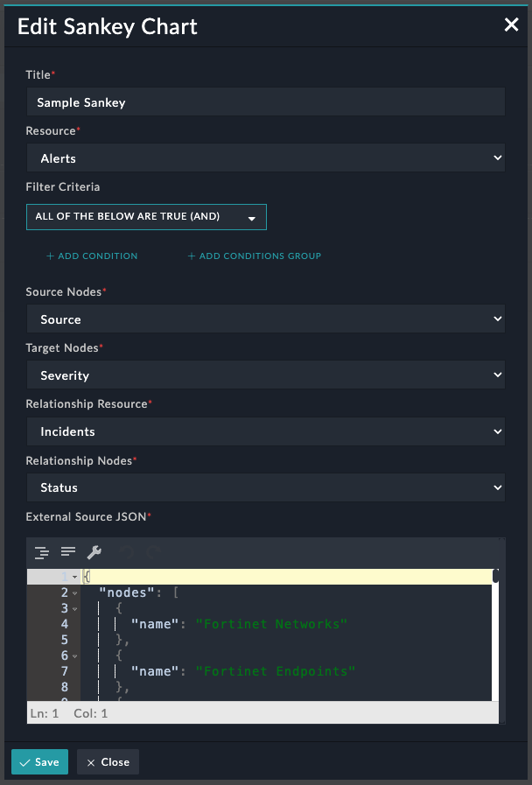Click Add Conditions Group link
The height and width of the screenshot is (785, 532).
tap(254, 256)
